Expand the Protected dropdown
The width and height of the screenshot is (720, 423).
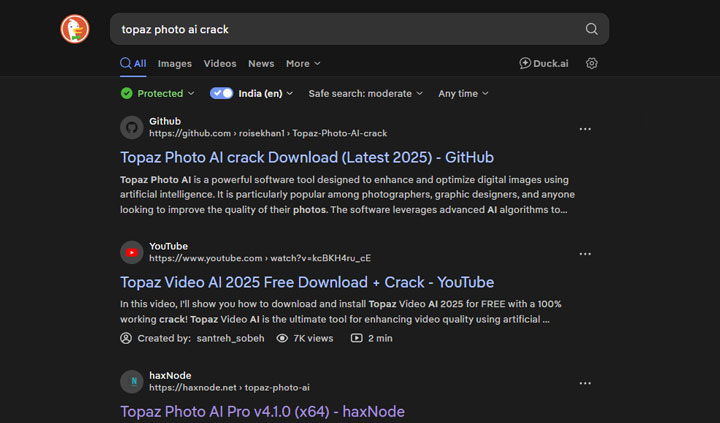(x=158, y=93)
